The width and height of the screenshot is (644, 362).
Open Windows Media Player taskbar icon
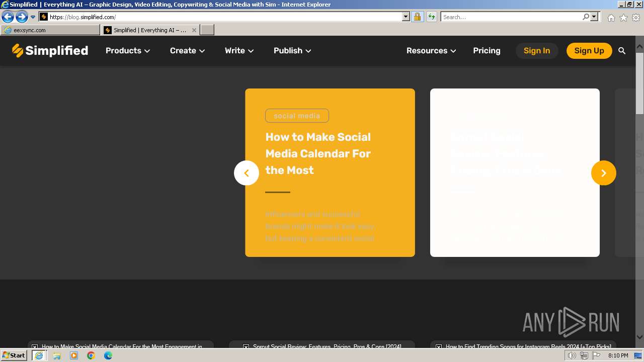pyautogui.click(x=74, y=355)
